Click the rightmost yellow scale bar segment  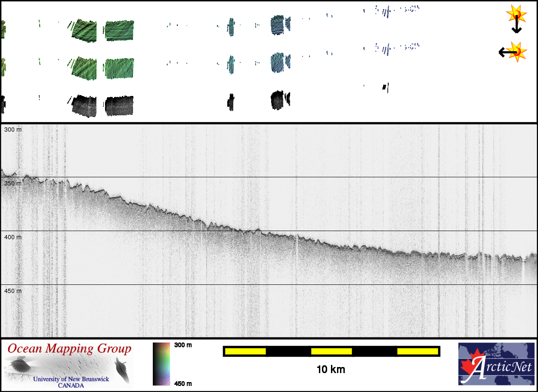pyautogui.click(x=417, y=352)
